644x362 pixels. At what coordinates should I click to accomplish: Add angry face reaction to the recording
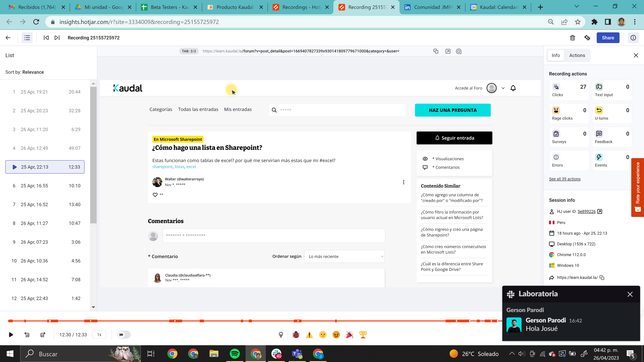click(x=336, y=335)
